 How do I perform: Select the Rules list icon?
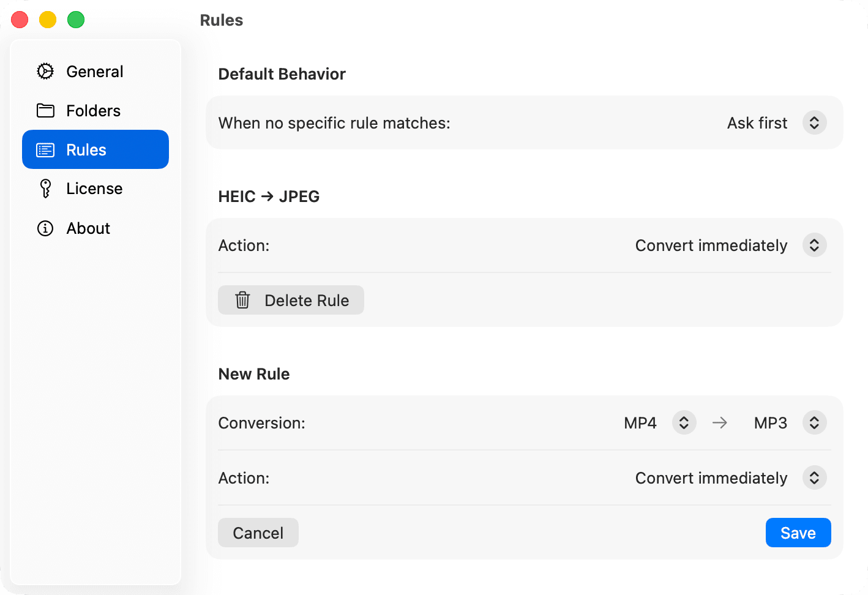[45, 149]
